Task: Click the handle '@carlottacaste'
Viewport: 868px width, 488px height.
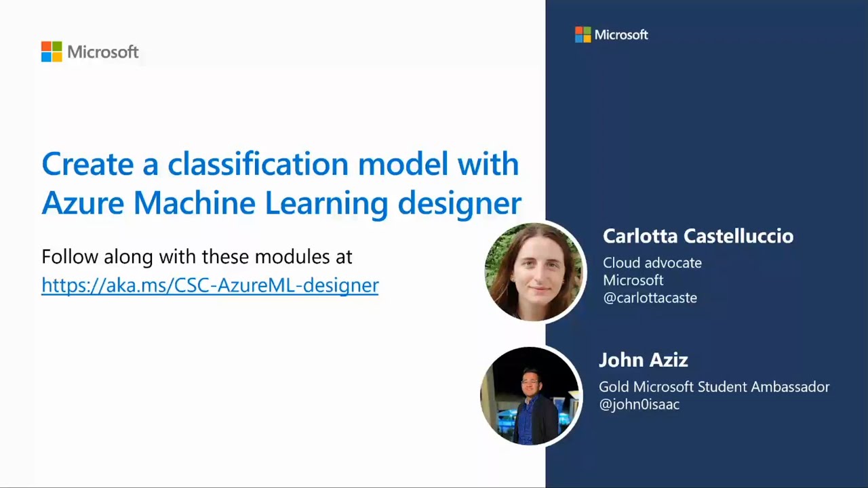Action: (x=650, y=298)
